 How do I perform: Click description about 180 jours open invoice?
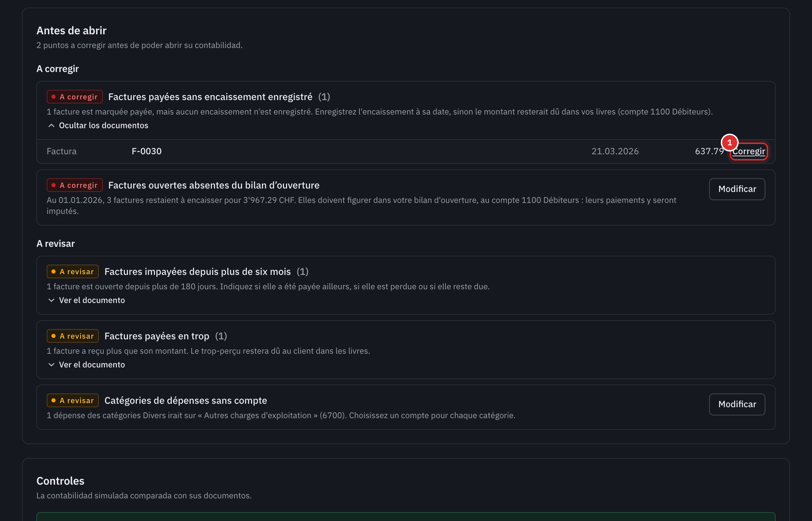click(268, 287)
